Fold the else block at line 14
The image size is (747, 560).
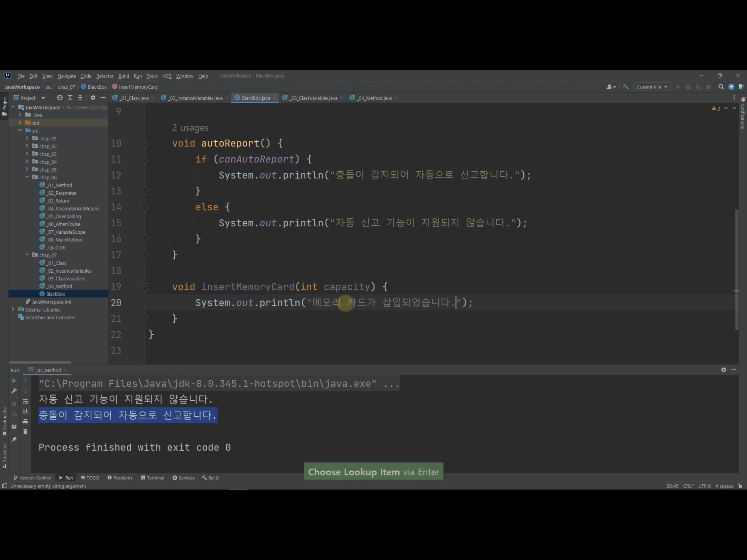[145, 207]
